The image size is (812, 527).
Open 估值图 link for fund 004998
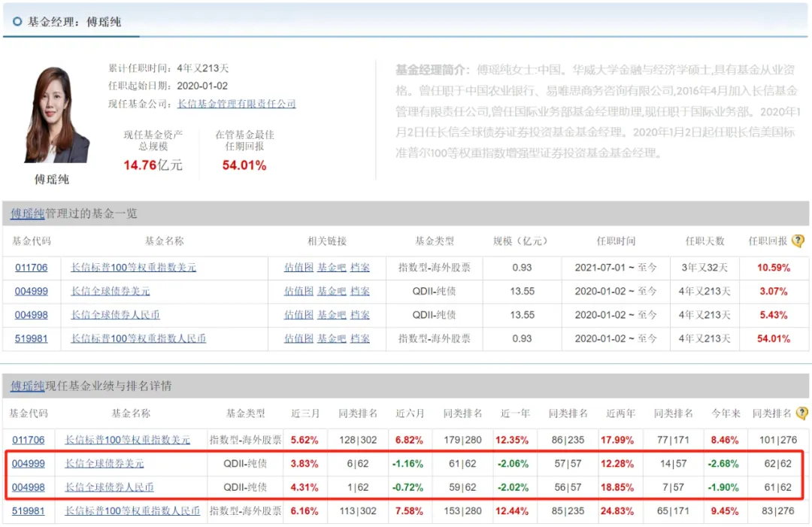pos(298,315)
